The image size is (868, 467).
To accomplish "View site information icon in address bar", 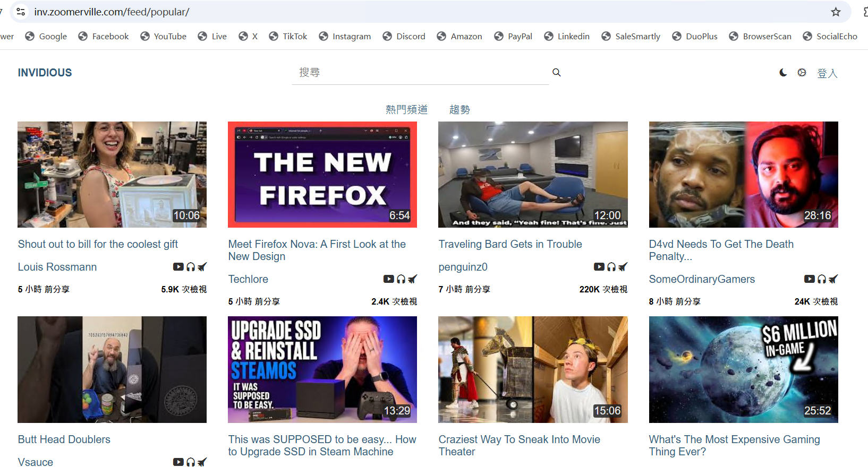I will tap(21, 12).
